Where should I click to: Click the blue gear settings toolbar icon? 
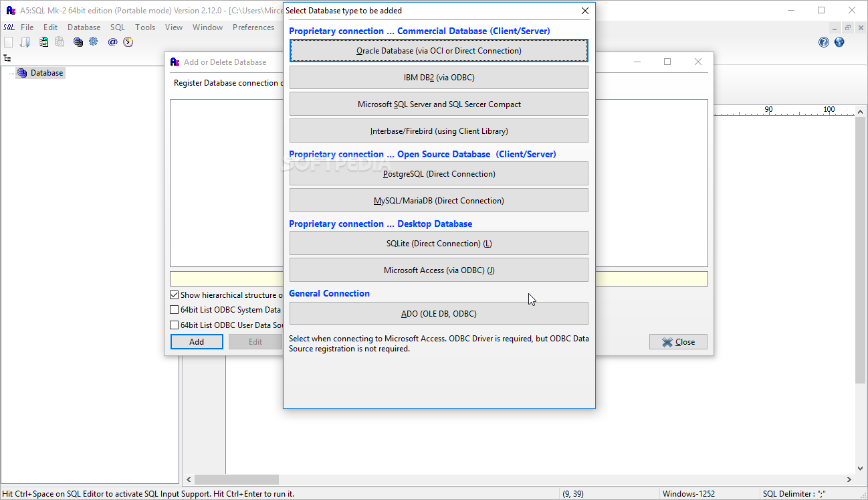coord(94,41)
